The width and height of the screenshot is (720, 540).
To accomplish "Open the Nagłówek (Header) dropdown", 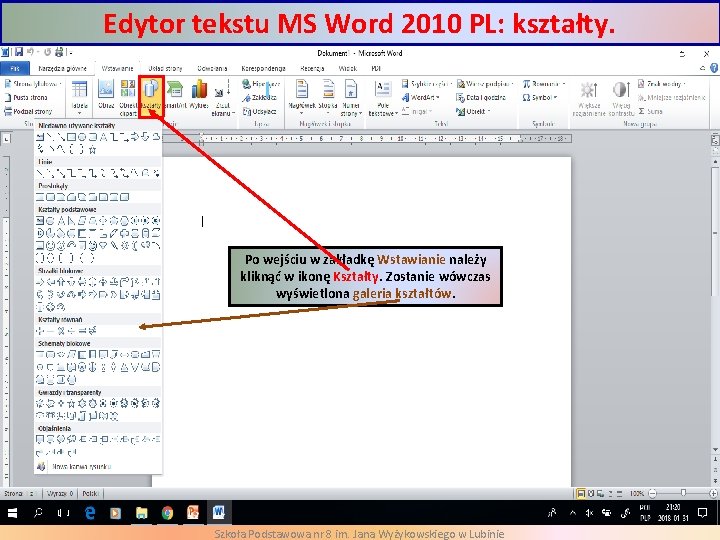I will (302, 97).
